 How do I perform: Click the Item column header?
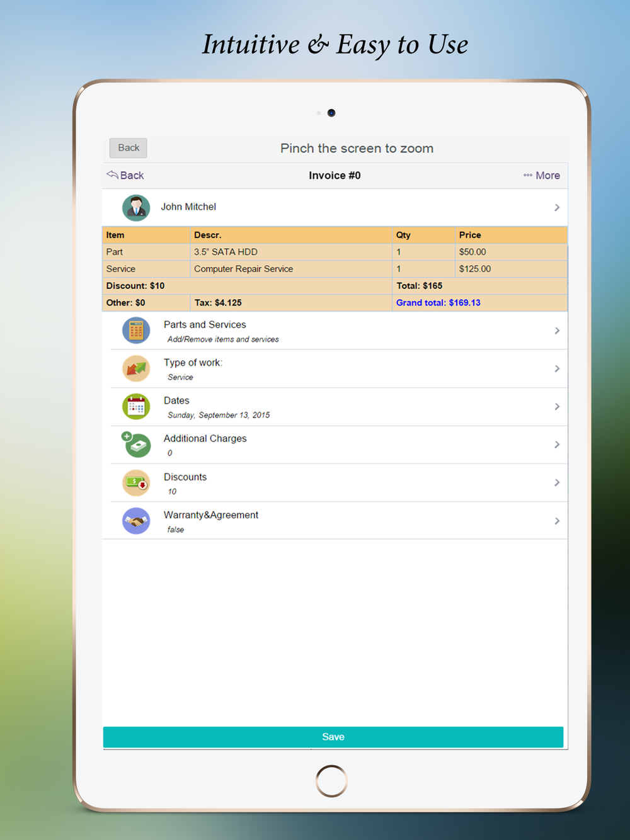point(146,235)
